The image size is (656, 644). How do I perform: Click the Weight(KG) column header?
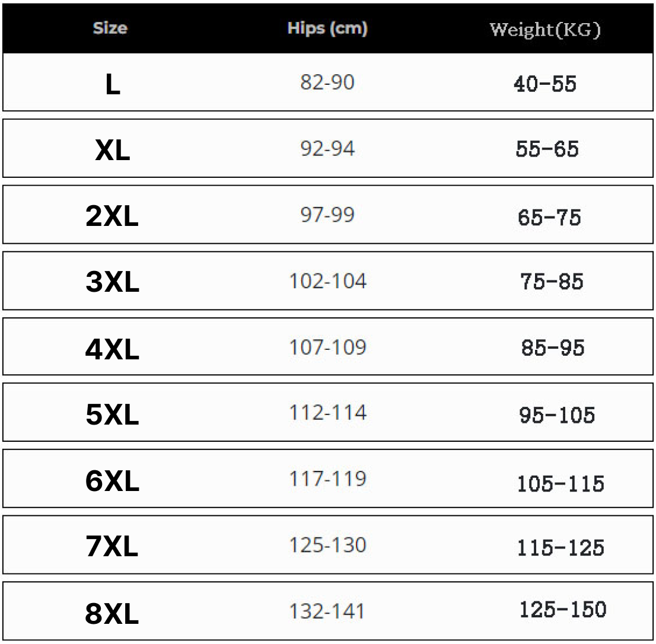pos(545,30)
